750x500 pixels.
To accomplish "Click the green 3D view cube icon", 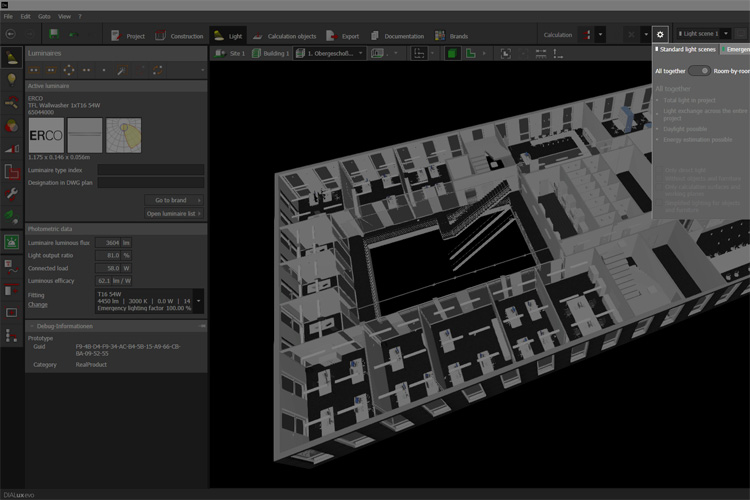I will click(x=452, y=52).
